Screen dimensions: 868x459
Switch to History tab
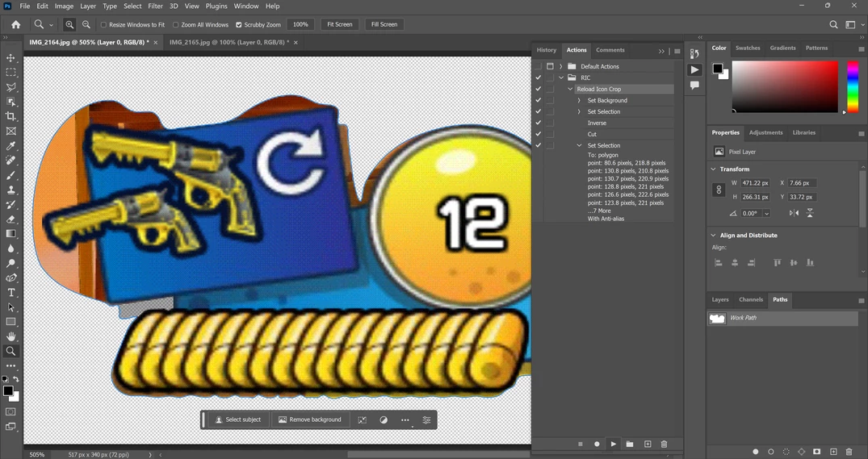(x=547, y=50)
